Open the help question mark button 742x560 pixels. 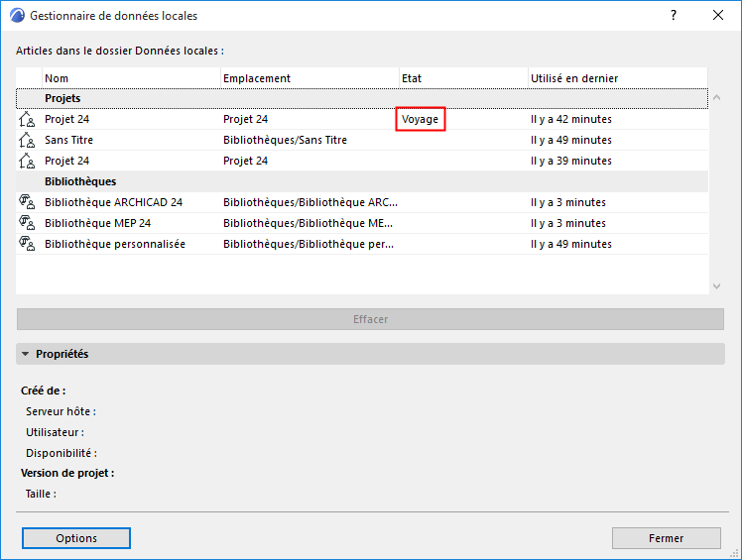coord(674,15)
